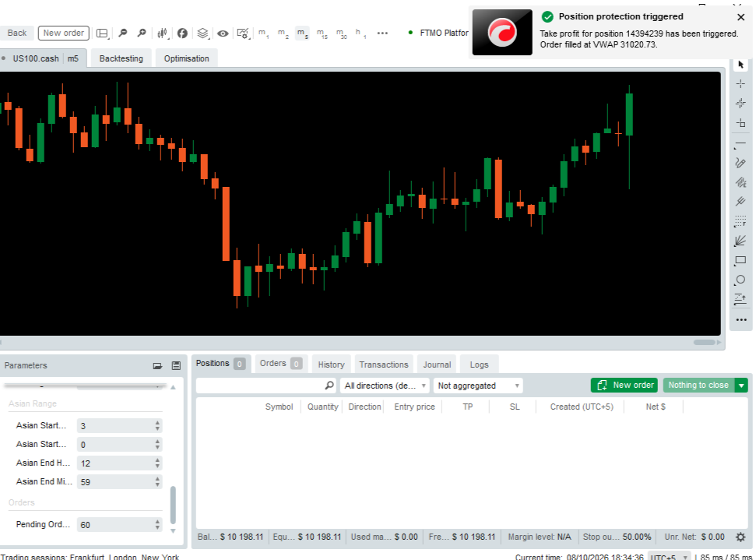Select the Fibonacci retracement tool
The height and width of the screenshot is (560, 756).
point(740,221)
